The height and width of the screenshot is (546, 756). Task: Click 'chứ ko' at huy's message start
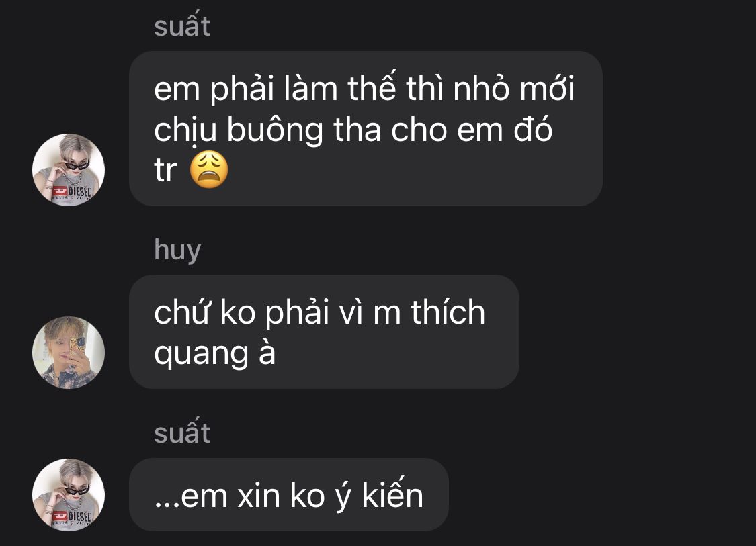pos(205,312)
